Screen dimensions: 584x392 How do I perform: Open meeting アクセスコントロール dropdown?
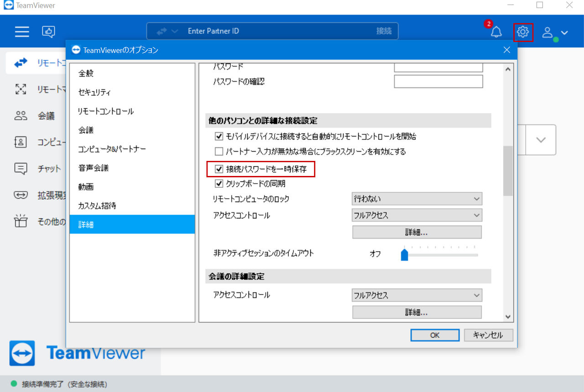[x=417, y=295]
